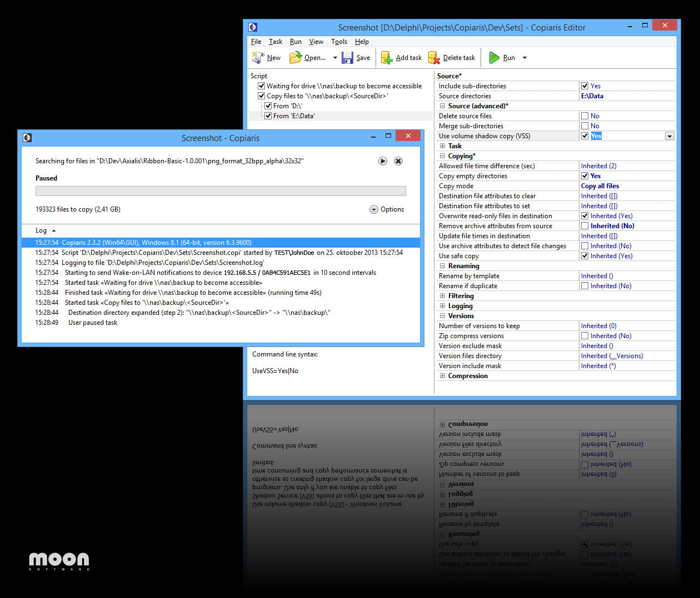Open a script with the Open folder icon
Screen dimensions: 700x598
pos(296,57)
